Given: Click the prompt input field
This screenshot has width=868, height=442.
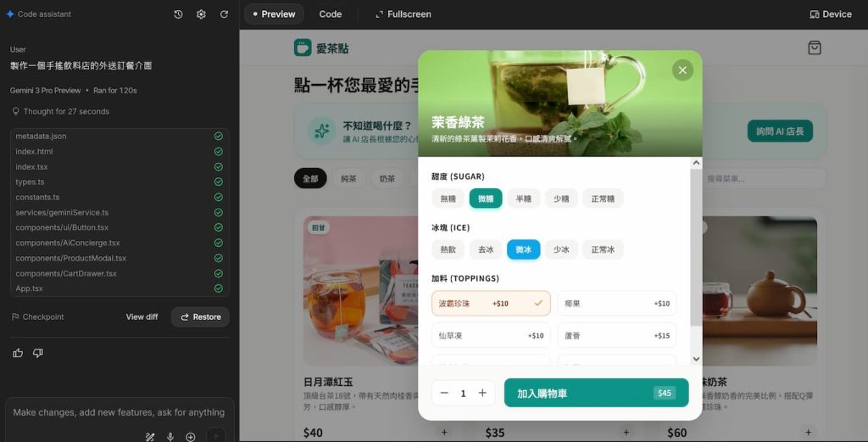Looking at the screenshot, I should (119, 412).
